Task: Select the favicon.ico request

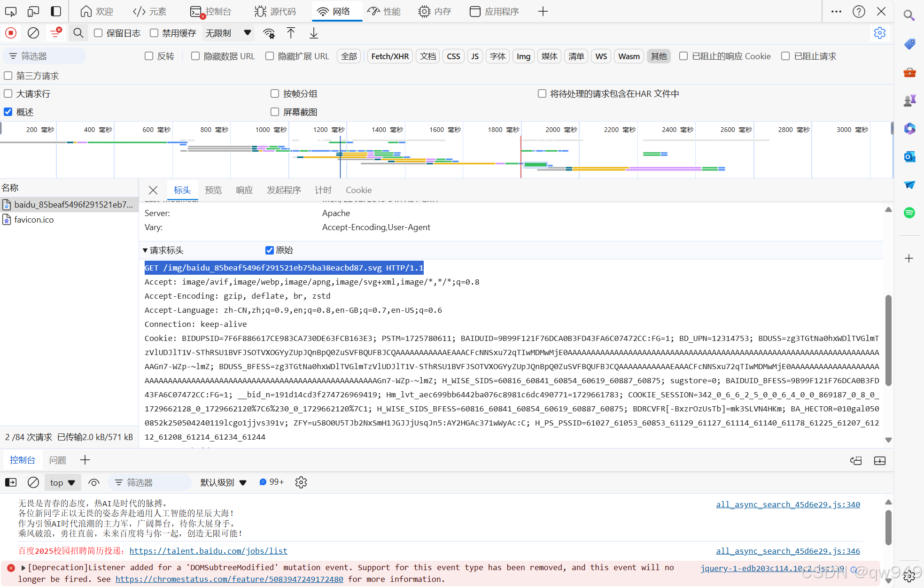Action: (33, 219)
